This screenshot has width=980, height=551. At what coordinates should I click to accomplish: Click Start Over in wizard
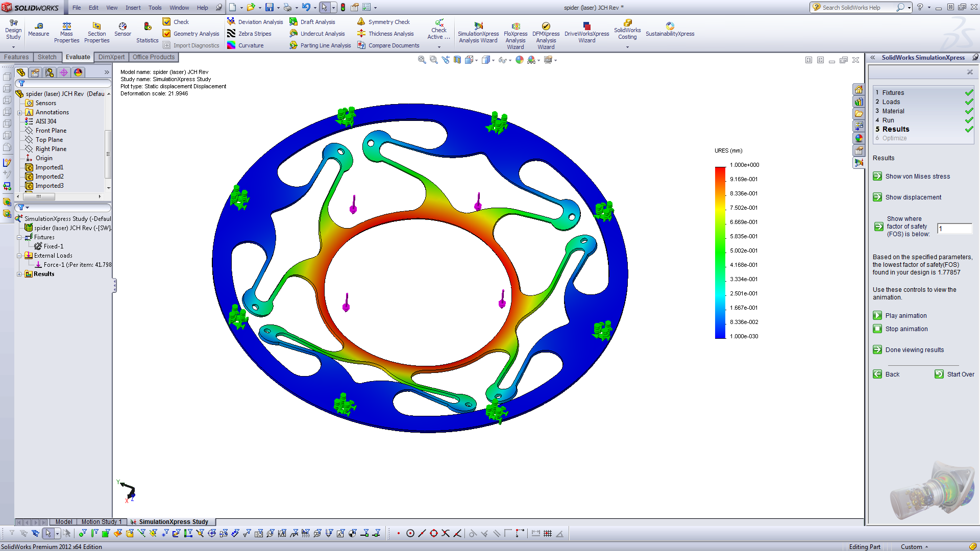point(954,374)
